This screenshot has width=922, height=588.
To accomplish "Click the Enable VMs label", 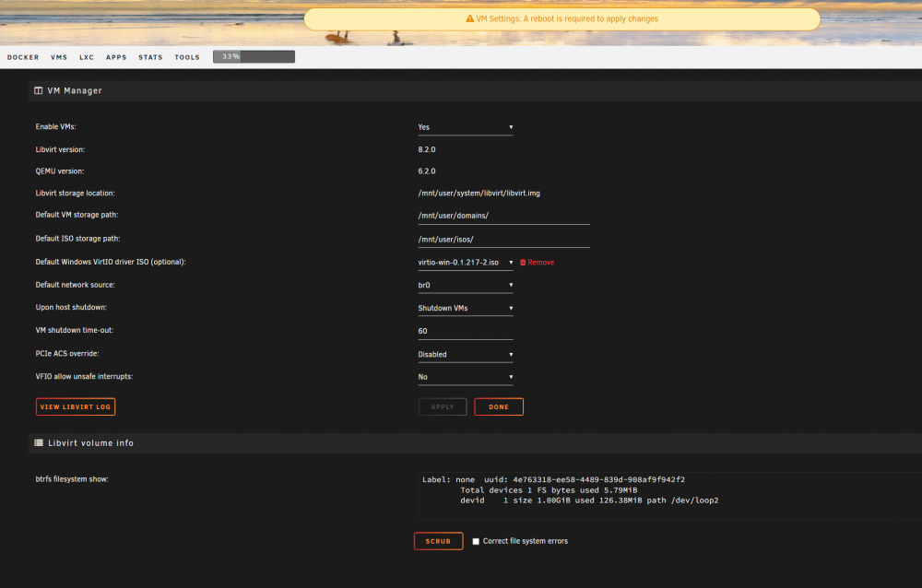I will (x=56, y=126).
